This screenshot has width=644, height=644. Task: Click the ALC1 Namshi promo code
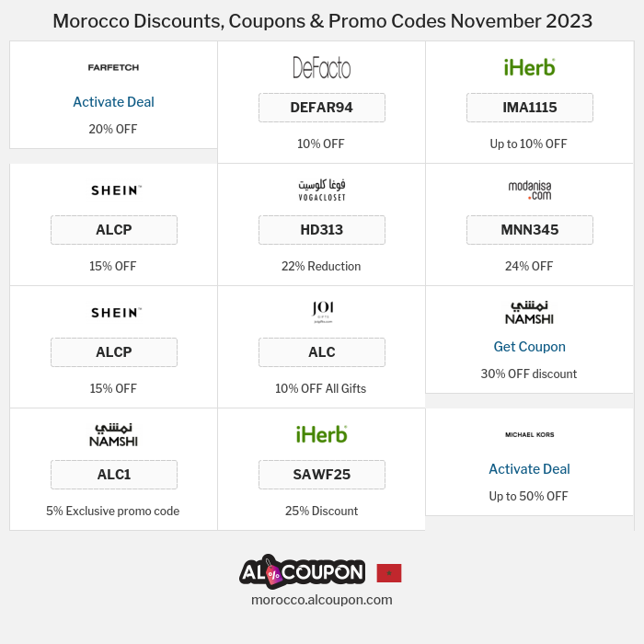(x=113, y=475)
